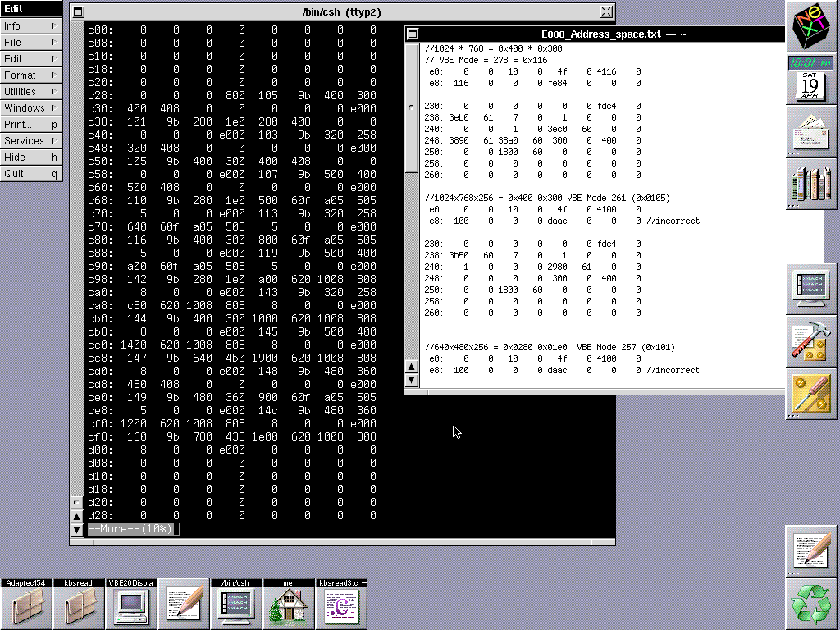Image resolution: width=840 pixels, height=630 pixels.
Task: Open the Librarian books icon in dock
Action: pyautogui.click(x=812, y=184)
